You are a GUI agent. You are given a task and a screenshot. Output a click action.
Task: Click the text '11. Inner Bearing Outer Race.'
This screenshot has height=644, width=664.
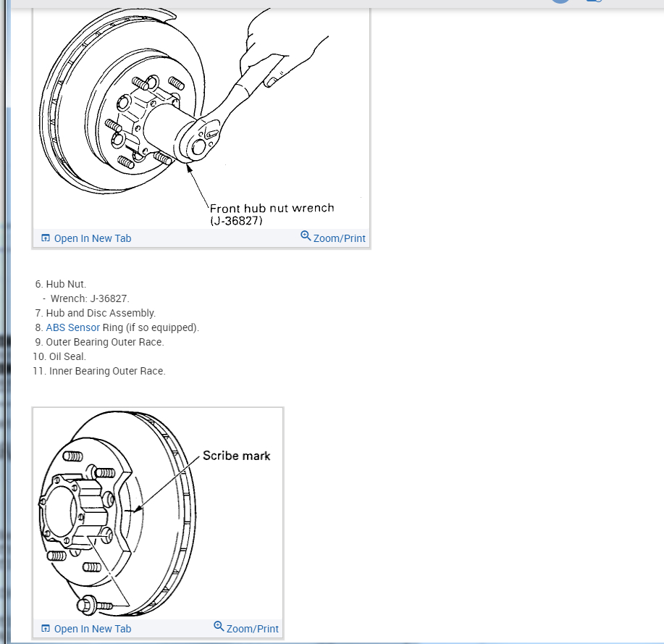(x=99, y=371)
